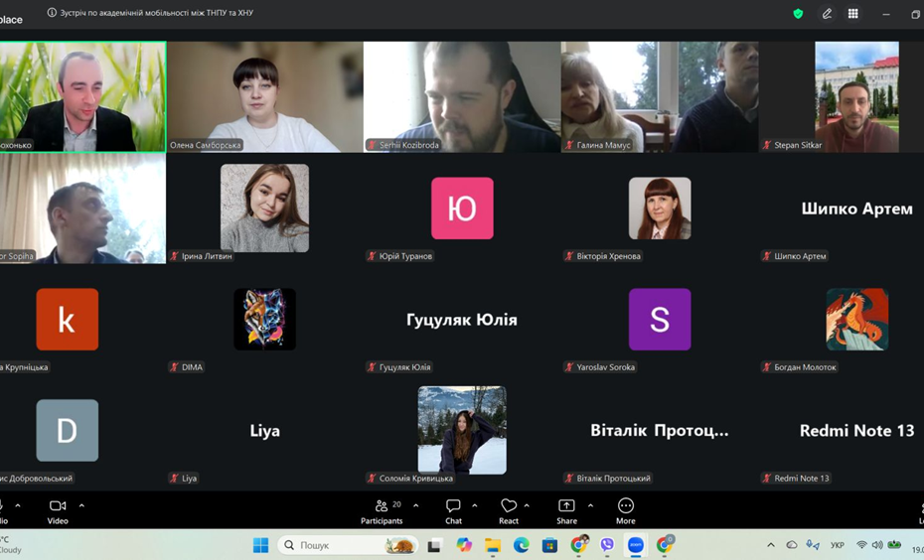Viewport: 924px width, 560px height.
Task: Open the grid view layout icon
Action: tap(852, 14)
